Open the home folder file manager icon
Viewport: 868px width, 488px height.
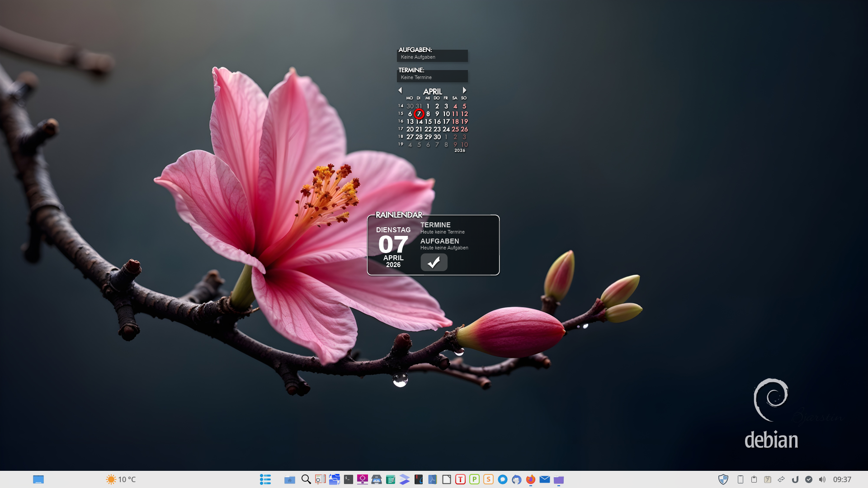click(x=290, y=479)
